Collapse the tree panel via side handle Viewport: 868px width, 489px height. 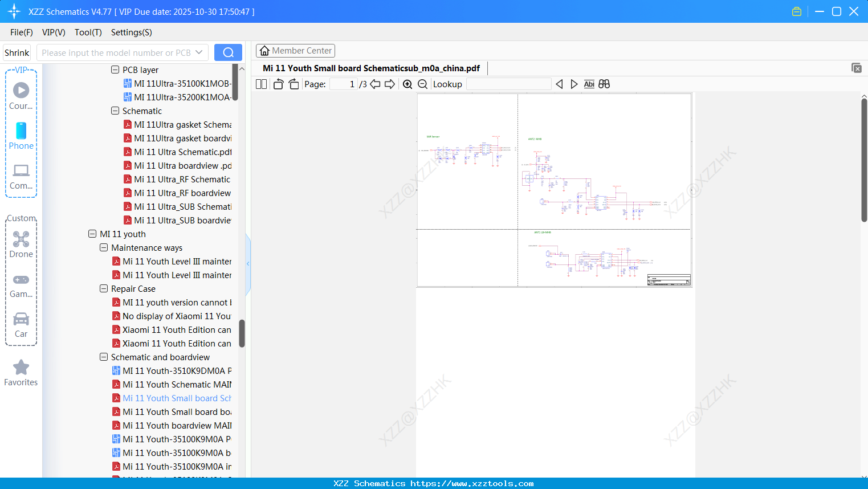pos(248,264)
